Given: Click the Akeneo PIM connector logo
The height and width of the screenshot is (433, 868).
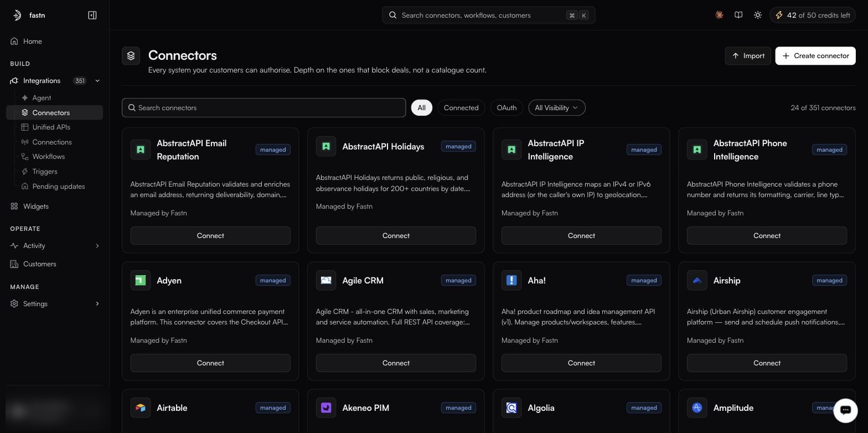Looking at the screenshot, I should (x=326, y=408).
